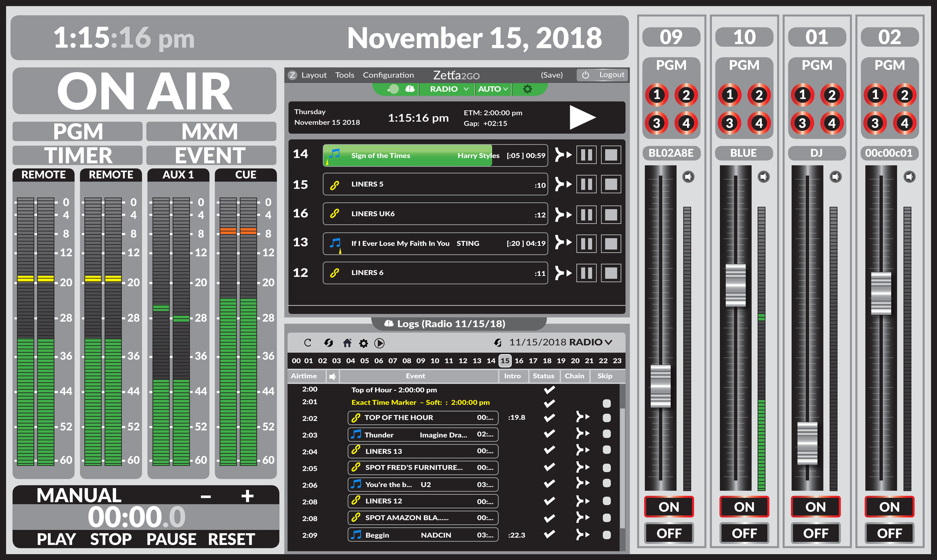Select hour 16 in Logs hour bar
This screenshot has width=937, height=560.
pos(519,361)
